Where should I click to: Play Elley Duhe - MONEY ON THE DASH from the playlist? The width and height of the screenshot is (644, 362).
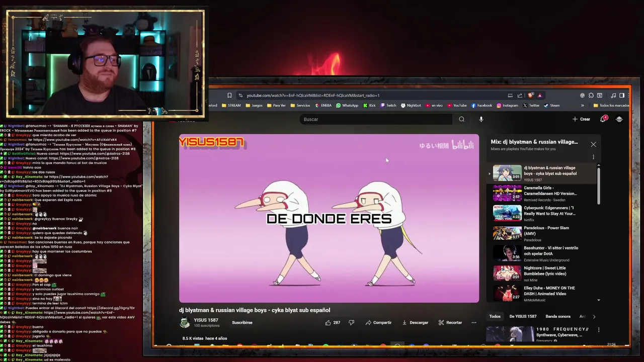[541, 293]
